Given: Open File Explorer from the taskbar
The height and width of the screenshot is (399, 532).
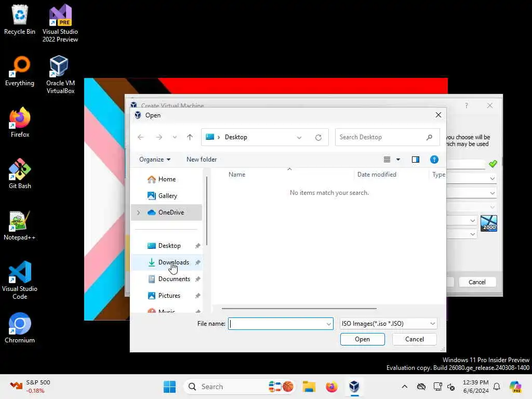Looking at the screenshot, I should pos(309,387).
